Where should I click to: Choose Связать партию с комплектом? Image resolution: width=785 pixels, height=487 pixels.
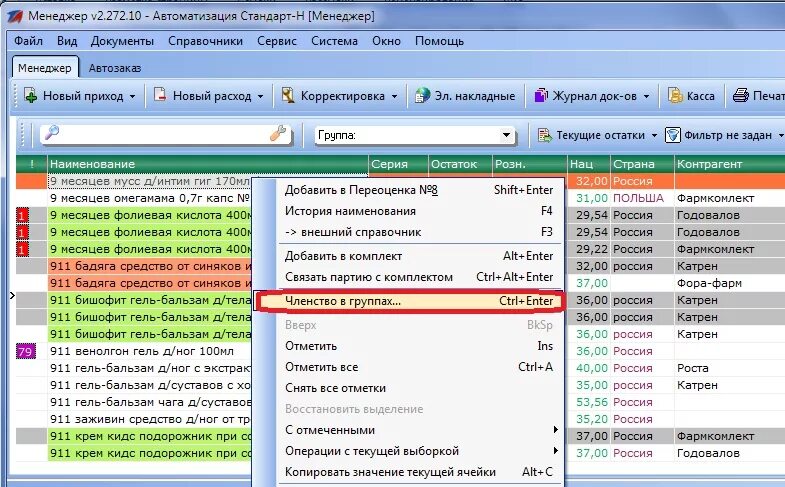click(x=419, y=277)
